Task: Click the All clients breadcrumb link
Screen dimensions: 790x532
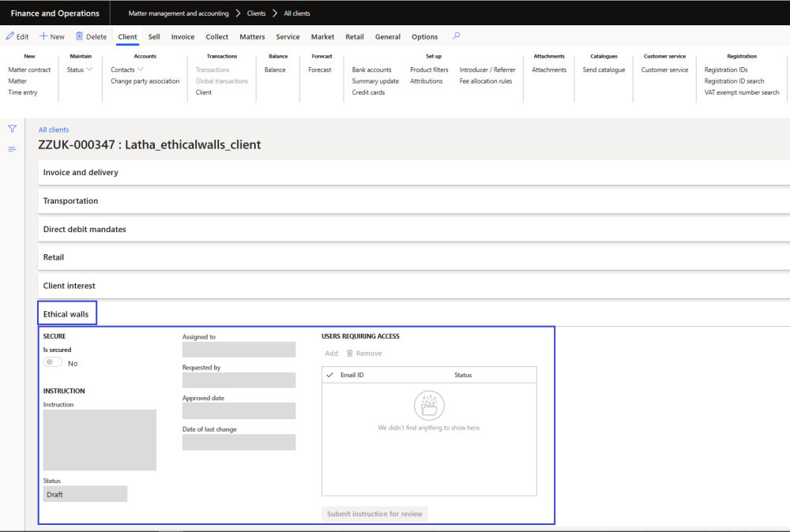Action: tap(54, 129)
